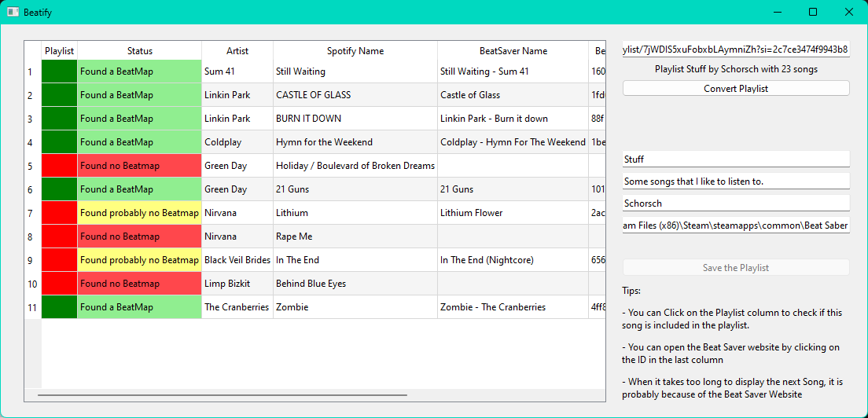Click the 'Limp Bizkit' artist cell

pos(237,283)
